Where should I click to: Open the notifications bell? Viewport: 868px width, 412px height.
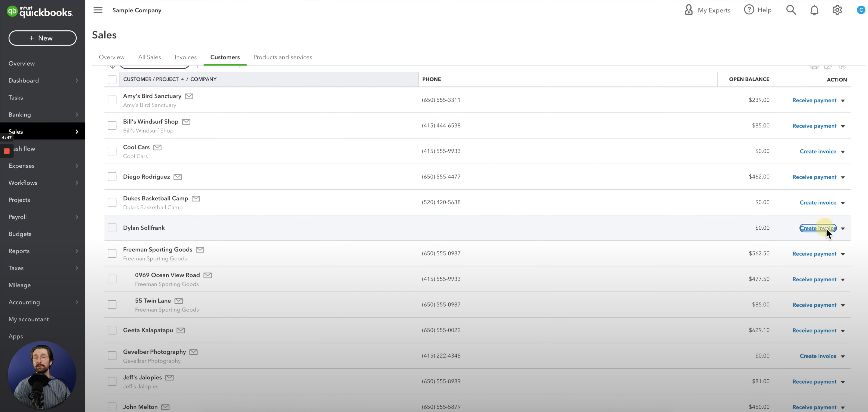tap(814, 10)
